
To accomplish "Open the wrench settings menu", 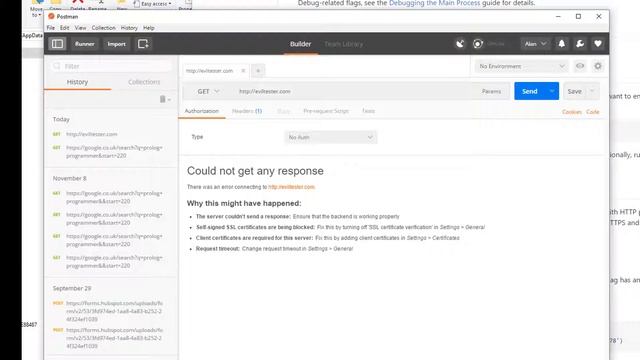I will click(x=580, y=44).
